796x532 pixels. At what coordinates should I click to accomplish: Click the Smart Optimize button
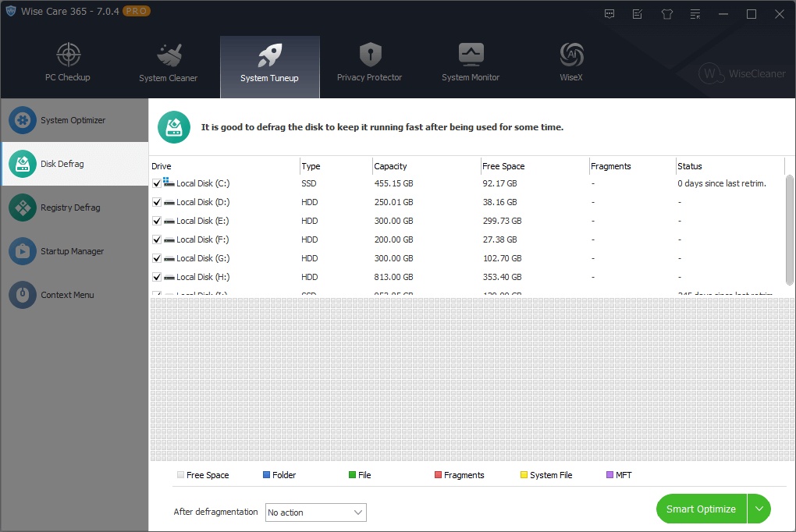coord(701,509)
